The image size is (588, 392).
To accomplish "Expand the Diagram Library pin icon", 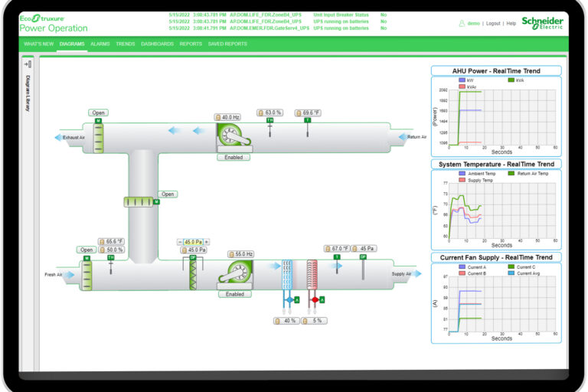I will pos(28,64).
